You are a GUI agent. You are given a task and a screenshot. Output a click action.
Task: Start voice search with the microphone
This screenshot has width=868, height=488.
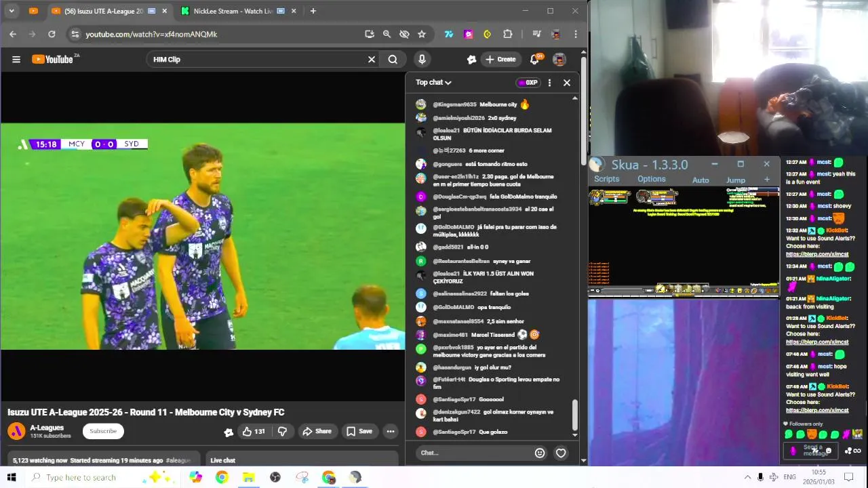422,60
